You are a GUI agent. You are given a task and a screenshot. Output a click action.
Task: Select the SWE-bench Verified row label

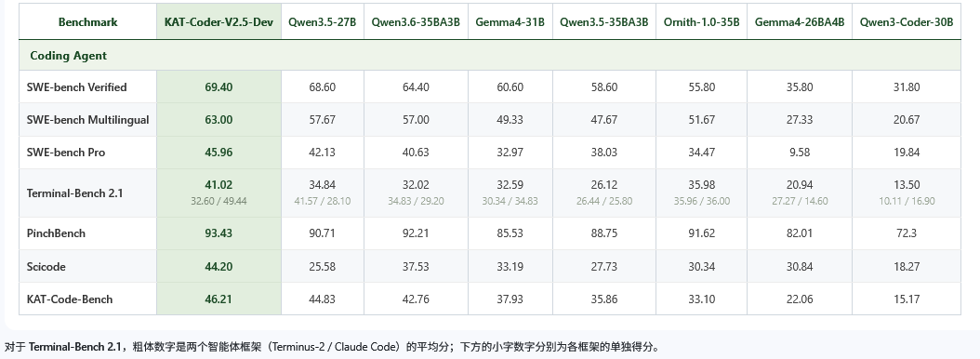tap(76, 86)
